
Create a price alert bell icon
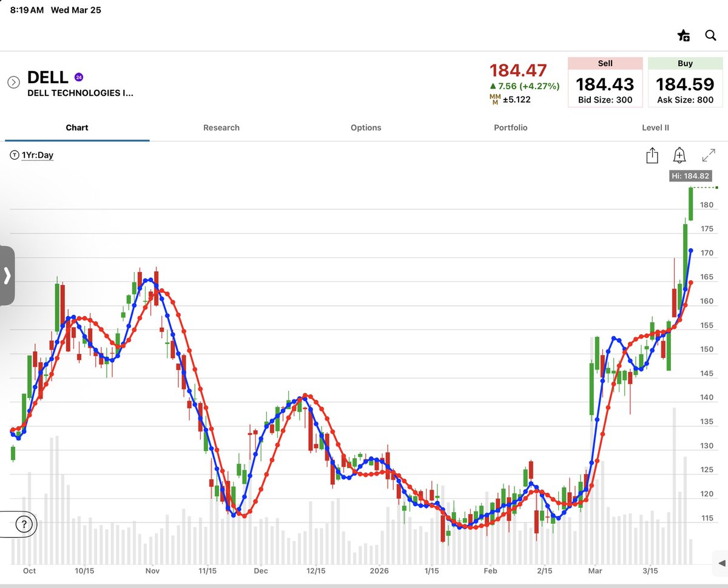pos(679,155)
